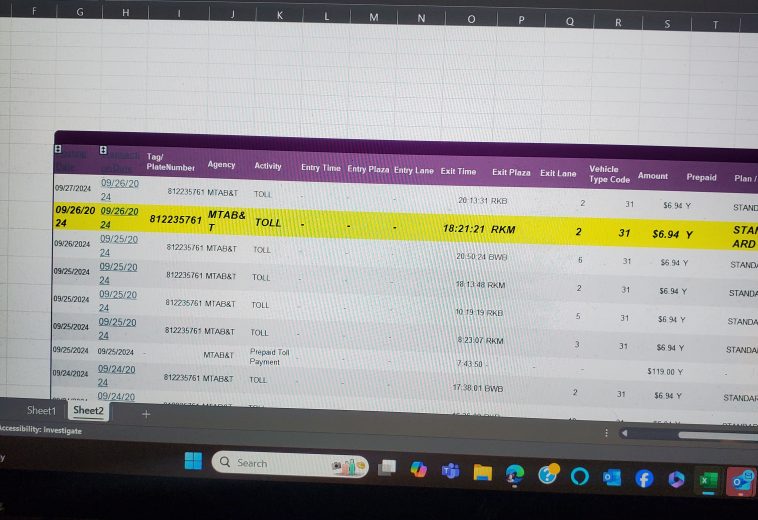Select column O header
The image size is (758, 520).
[471, 19]
